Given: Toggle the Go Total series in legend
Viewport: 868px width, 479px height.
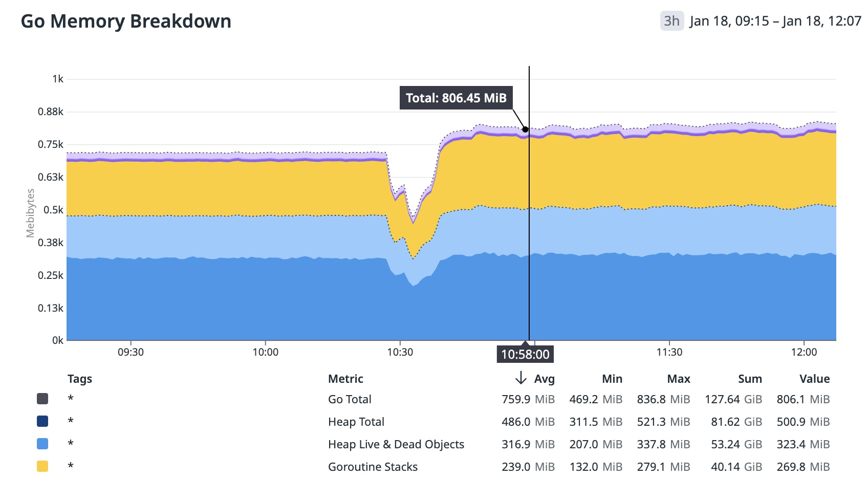Looking at the screenshot, I should point(350,398).
